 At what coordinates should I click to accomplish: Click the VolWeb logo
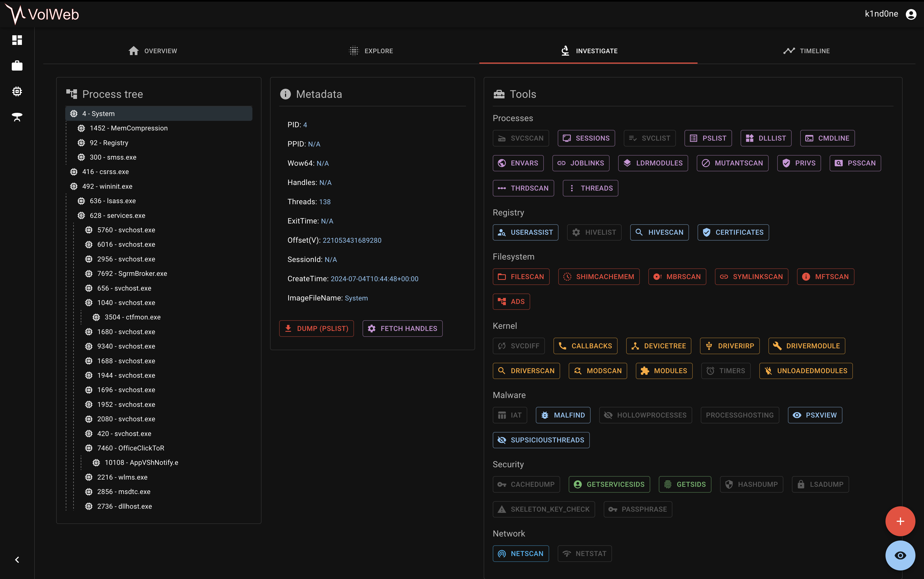(42, 14)
